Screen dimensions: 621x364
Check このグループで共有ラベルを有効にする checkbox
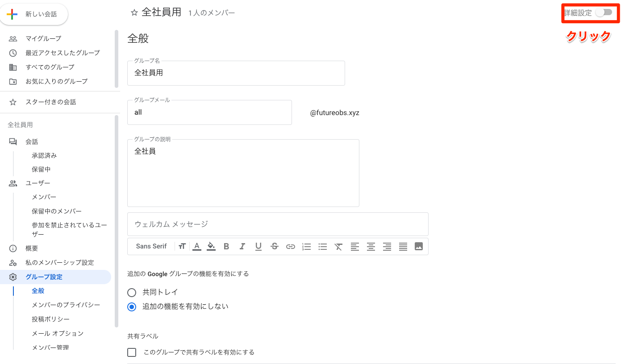(132, 352)
